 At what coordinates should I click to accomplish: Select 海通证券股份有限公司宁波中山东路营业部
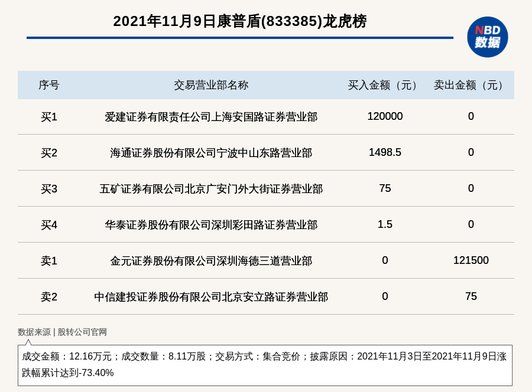211,153
